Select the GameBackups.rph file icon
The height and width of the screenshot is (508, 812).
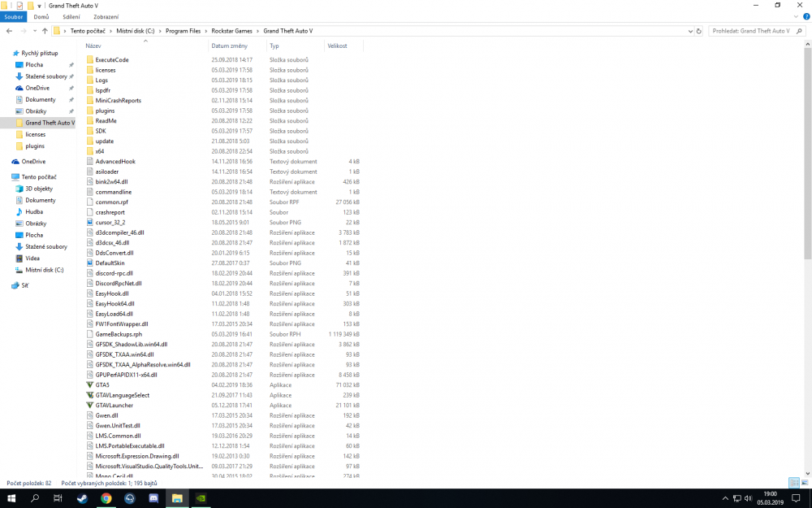point(89,334)
